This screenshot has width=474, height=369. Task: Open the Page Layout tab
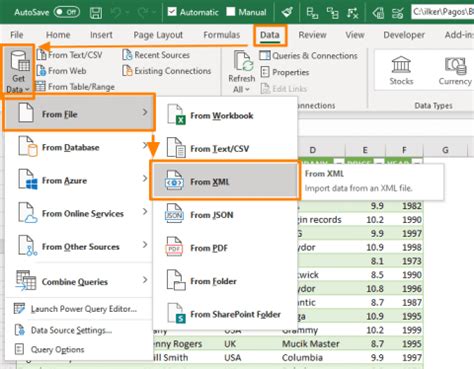coord(158,35)
